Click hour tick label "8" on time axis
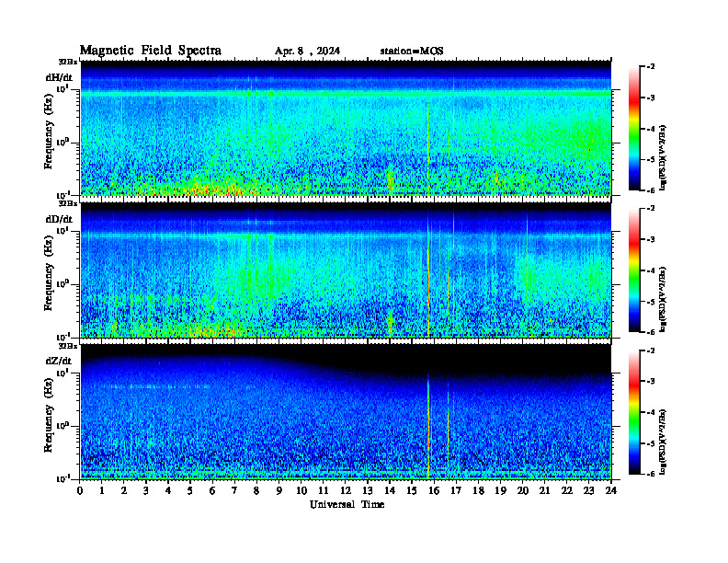 point(256,490)
